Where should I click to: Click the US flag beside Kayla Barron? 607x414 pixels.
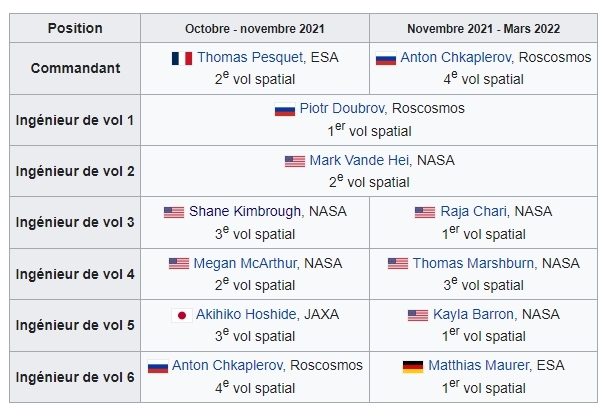point(418,315)
